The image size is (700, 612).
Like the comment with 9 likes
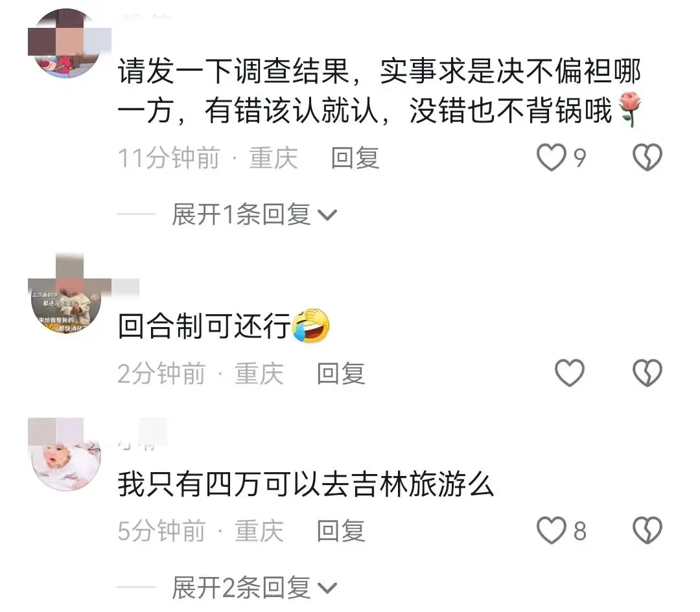tap(552, 157)
